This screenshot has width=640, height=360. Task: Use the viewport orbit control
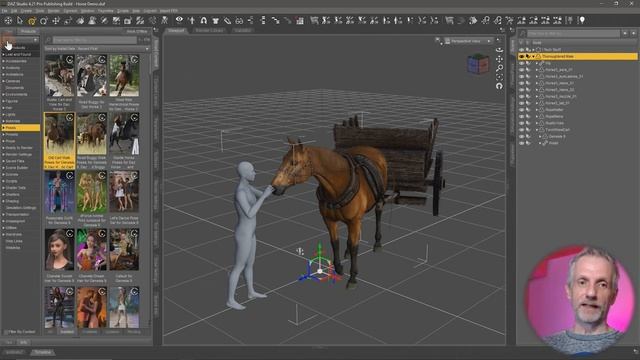[499, 50]
